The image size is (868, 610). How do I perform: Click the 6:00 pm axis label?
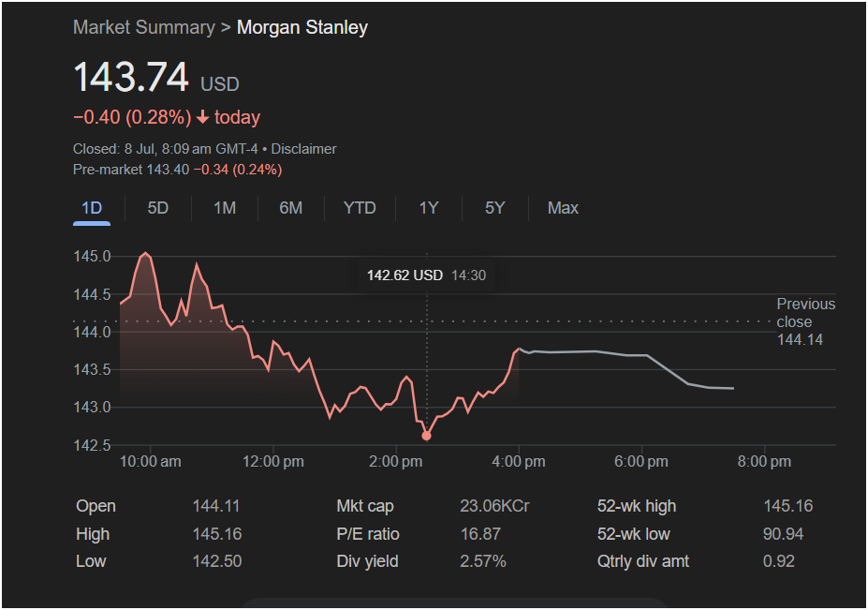click(x=641, y=462)
